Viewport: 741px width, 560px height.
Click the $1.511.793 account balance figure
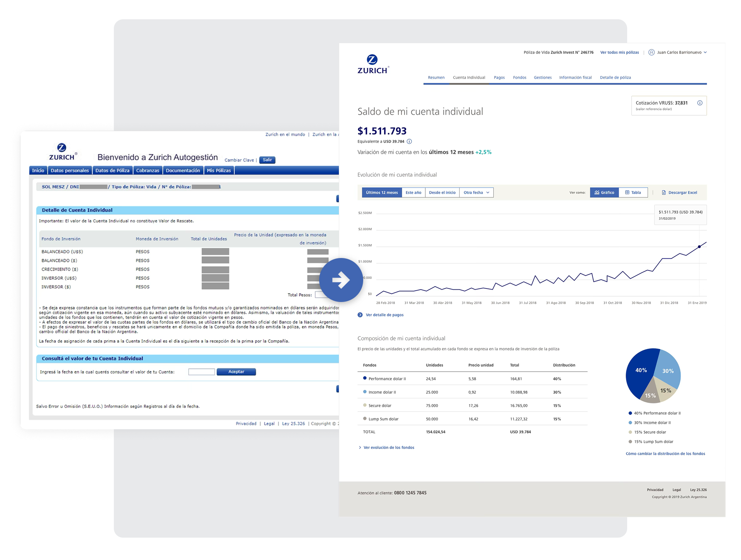coord(382,131)
